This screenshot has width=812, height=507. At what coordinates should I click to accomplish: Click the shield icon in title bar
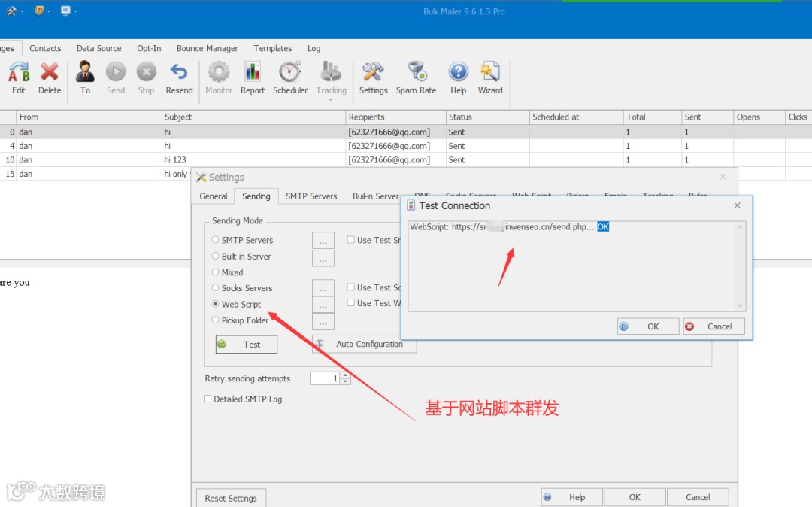39,11
